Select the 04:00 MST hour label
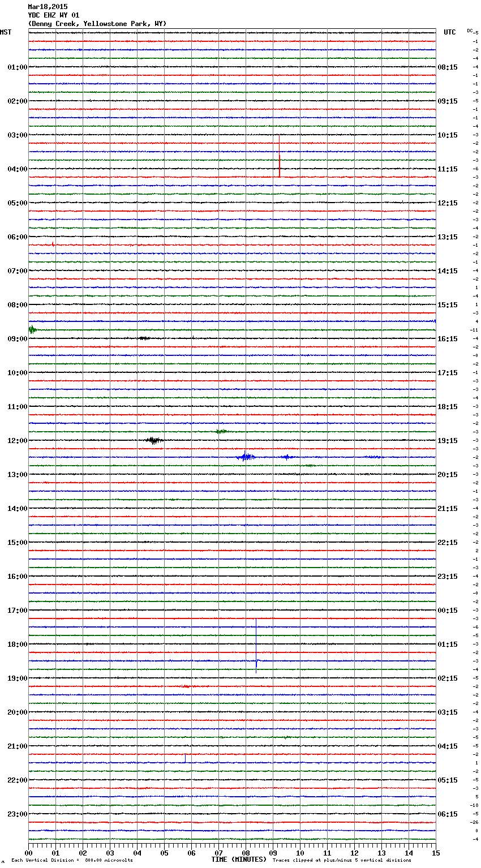The image size is (481, 868). pyautogui.click(x=18, y=169)
